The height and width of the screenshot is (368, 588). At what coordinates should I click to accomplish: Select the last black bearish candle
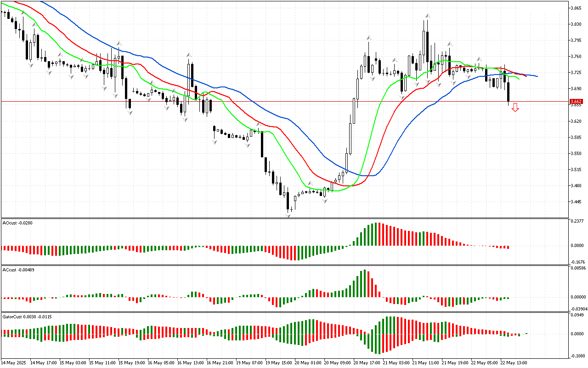[509, 92]
